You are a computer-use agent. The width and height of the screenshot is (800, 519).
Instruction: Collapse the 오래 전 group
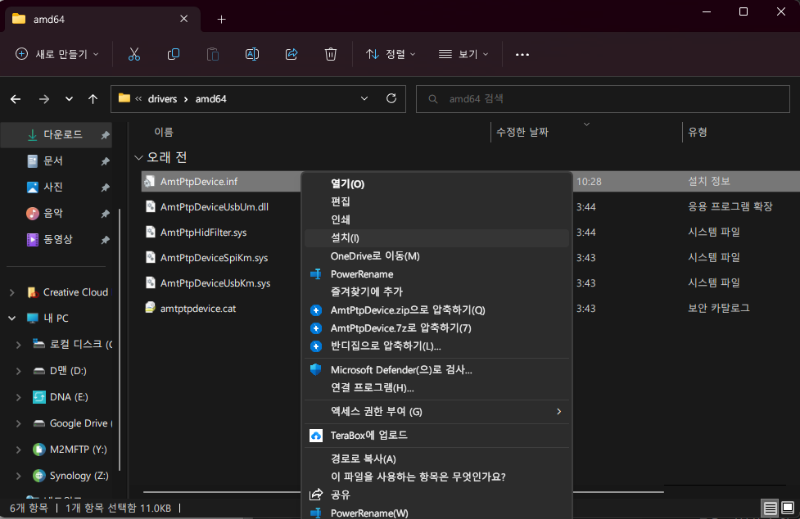pyautogui.click(x=138, y=158)
